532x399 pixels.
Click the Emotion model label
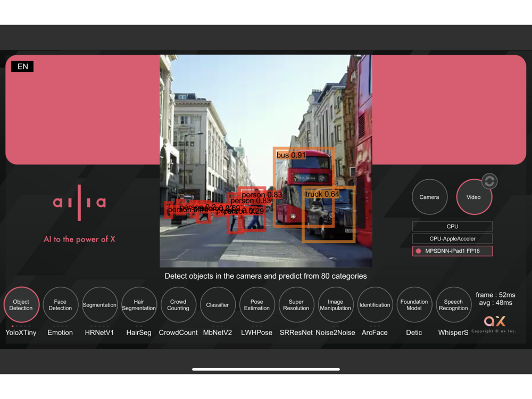point(60,332)
